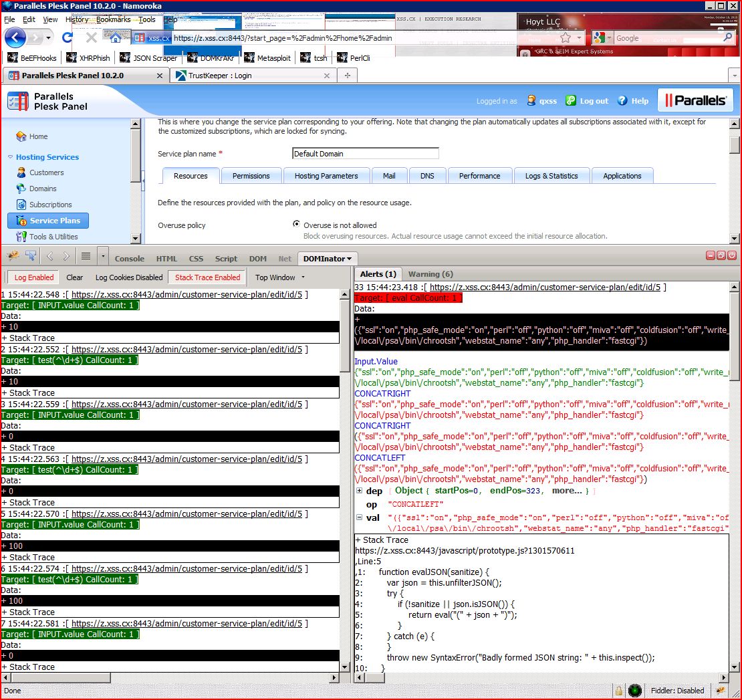The image size is (742, 700).
Task: Click in the Service plan name field
Action: click(x=366, y=153)
